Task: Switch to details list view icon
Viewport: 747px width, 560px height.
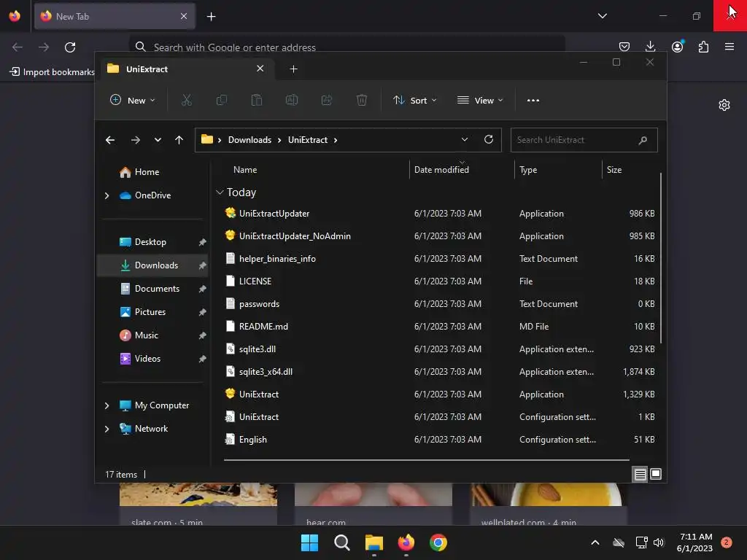Action: tap(640, 474)
